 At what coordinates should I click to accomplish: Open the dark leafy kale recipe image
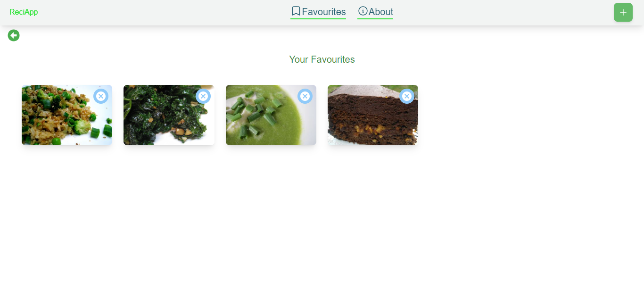coord(169,115)
